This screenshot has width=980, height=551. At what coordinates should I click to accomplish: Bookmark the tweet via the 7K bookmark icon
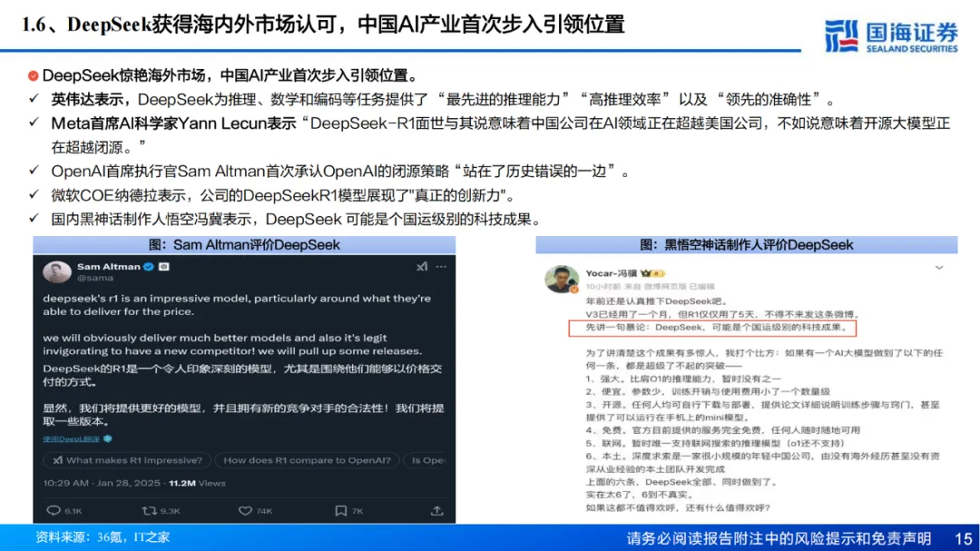coord(340,511)
